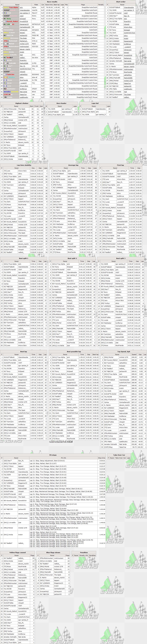Click motimoukari link in Start order table

pyautogui.click(x=128, y=69)
